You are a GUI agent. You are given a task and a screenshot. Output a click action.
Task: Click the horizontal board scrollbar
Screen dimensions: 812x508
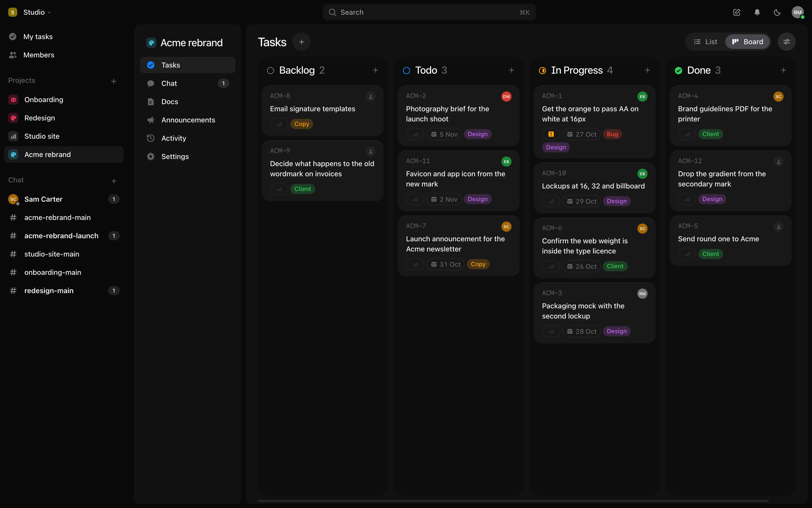513,501
